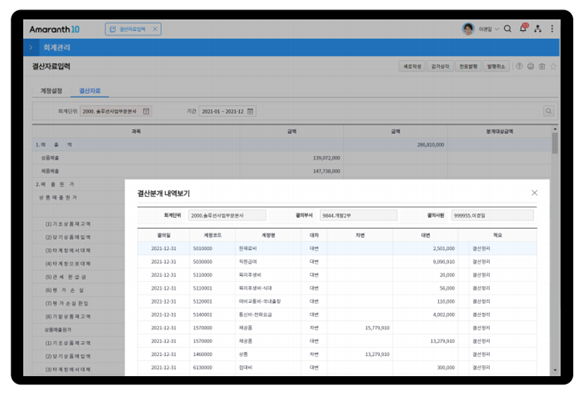Expand the user name dropdown arrow
This screenshot has width=587, height=399.
point(497,29)
